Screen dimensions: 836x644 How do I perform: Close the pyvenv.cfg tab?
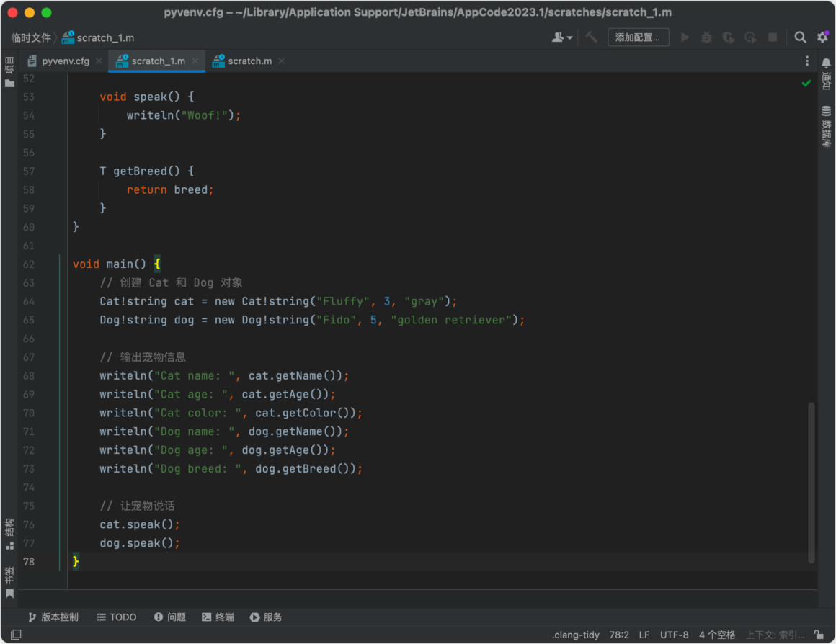click(x=99, y=61)
